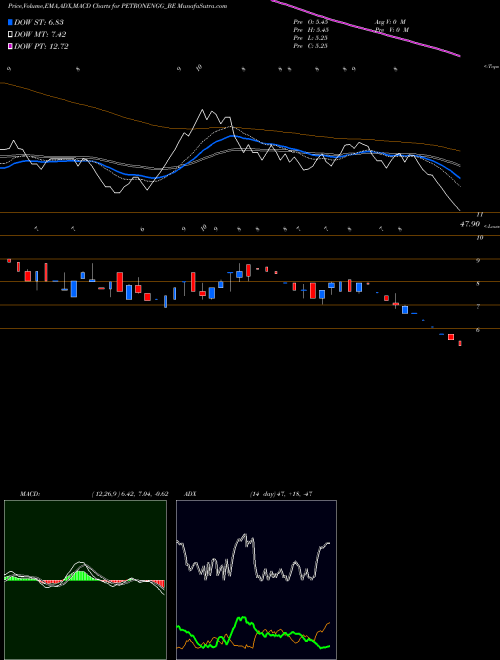Click the 'ADX' panel heading
Viewport: 500px width, 660px height.
190,494
